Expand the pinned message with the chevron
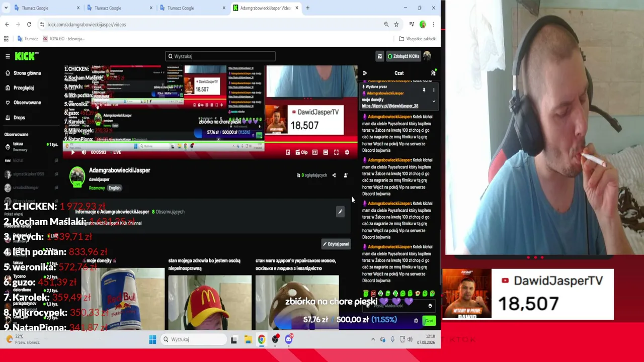644x362 pixels. click(434, 102)
